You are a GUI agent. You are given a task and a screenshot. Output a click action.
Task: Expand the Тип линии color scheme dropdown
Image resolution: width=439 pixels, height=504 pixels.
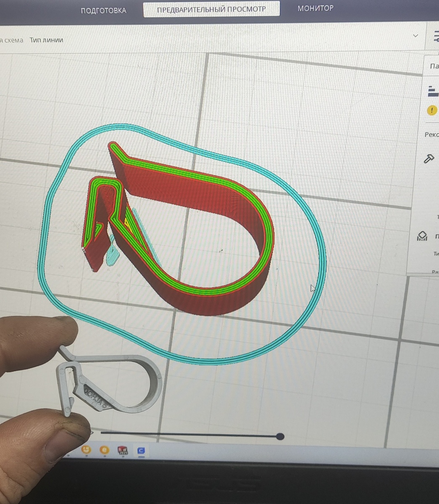pos(415,36)
